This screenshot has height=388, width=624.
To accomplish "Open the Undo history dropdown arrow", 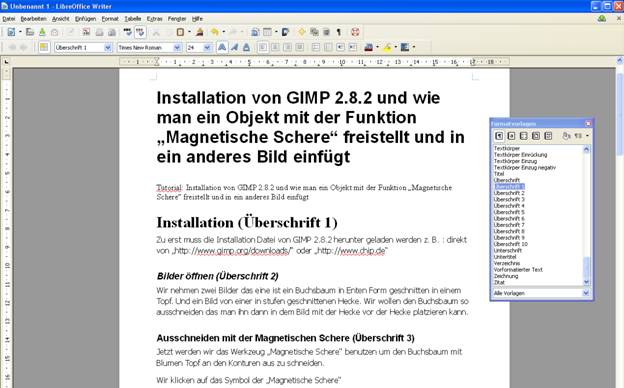I will pyautogui.click(x=223, y=32).
